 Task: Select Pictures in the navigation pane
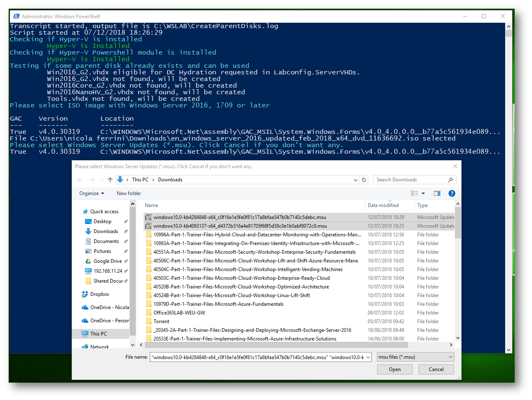pos(102,251)
